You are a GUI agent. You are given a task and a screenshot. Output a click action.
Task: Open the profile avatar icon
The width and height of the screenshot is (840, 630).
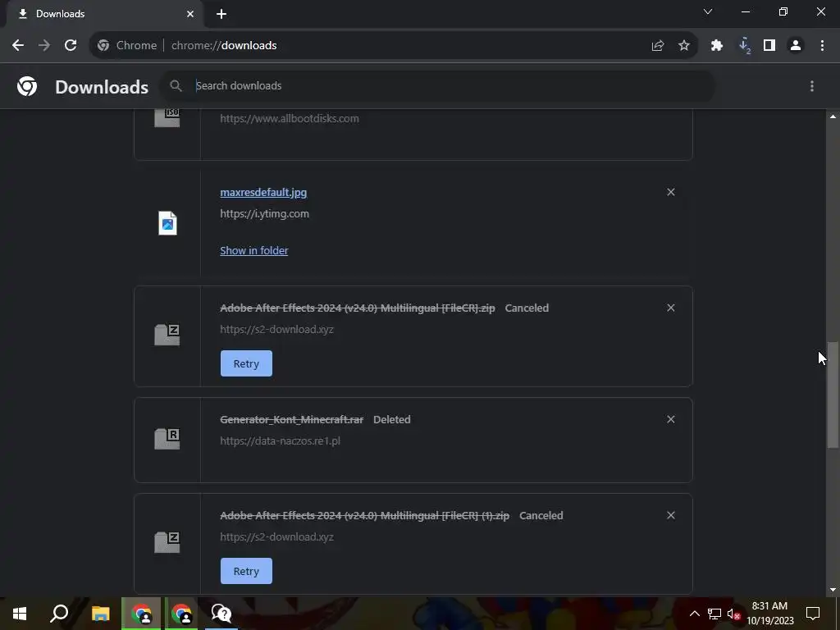coord(796,46)
